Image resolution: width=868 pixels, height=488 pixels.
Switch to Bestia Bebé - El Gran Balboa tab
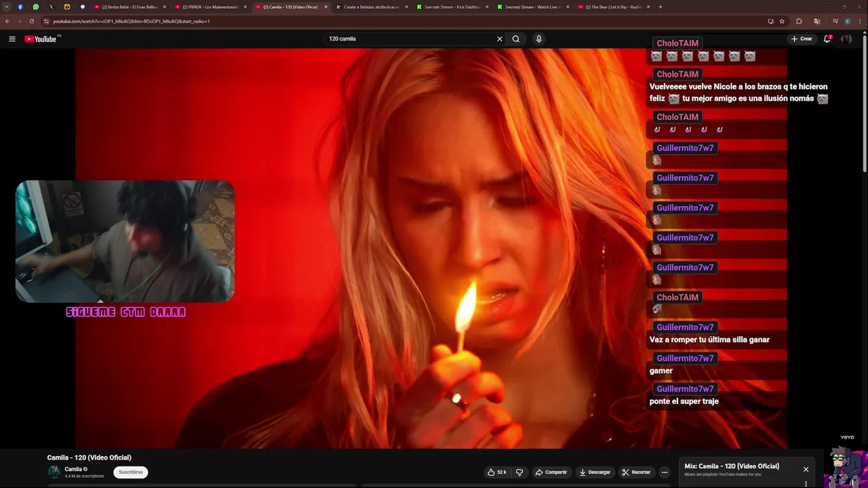pyautogui.click(x=130, y=7)
